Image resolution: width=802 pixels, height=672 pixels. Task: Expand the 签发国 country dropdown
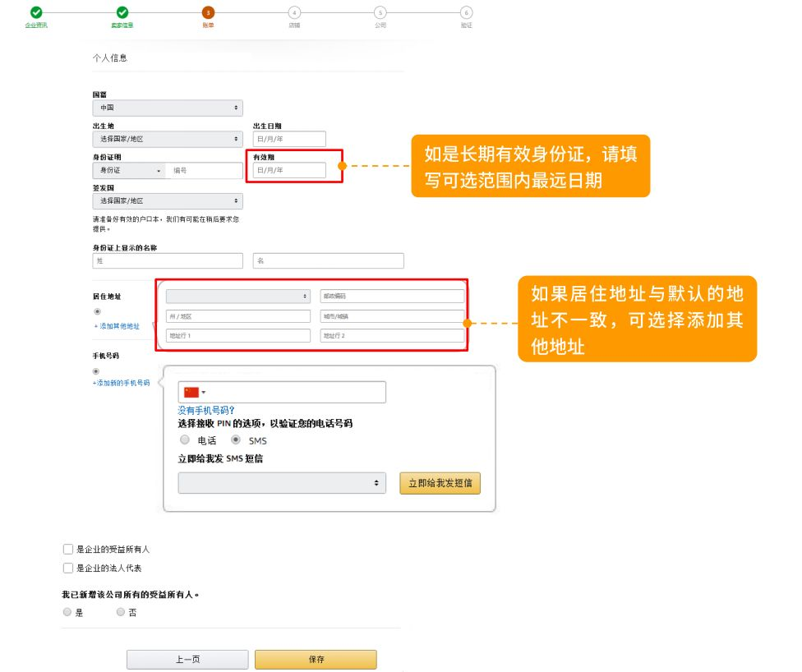click(x=168, y=200)
